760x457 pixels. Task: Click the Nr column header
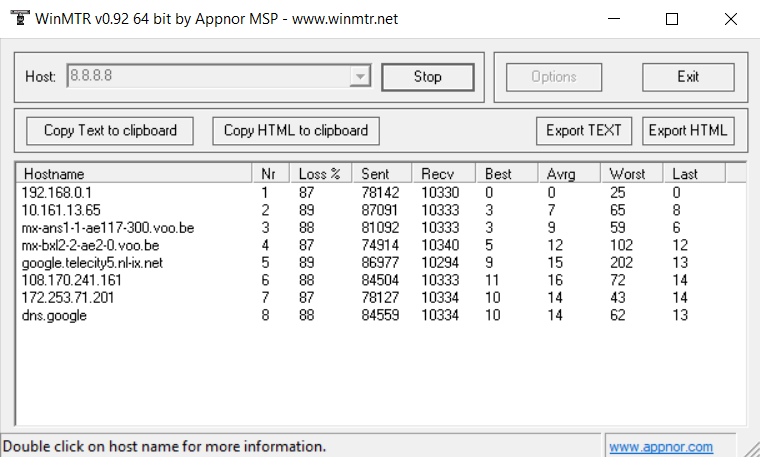point(271,173)
